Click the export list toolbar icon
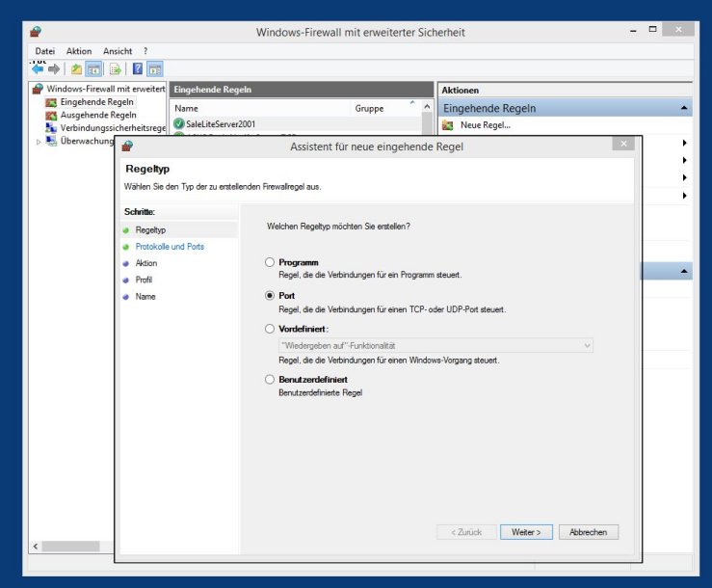The height and width of the screenshot is (588, 712). click(115, 68)
